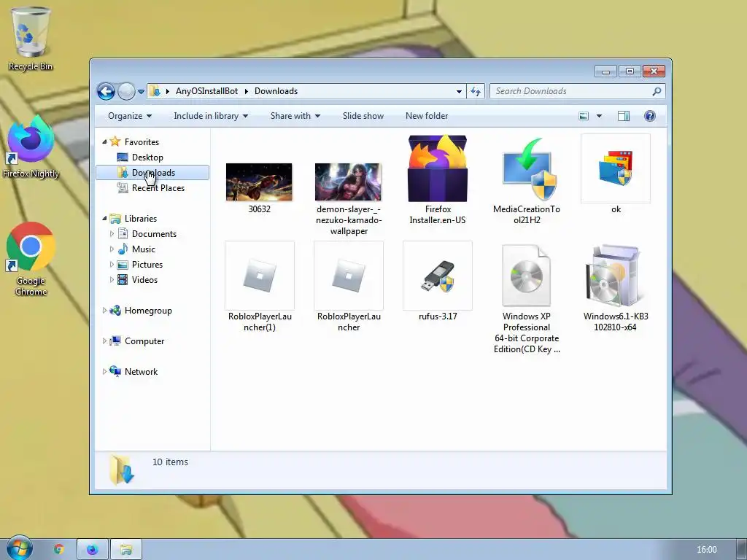
Task: Collapse the Favorites tree section
Action: coord(104,142)
